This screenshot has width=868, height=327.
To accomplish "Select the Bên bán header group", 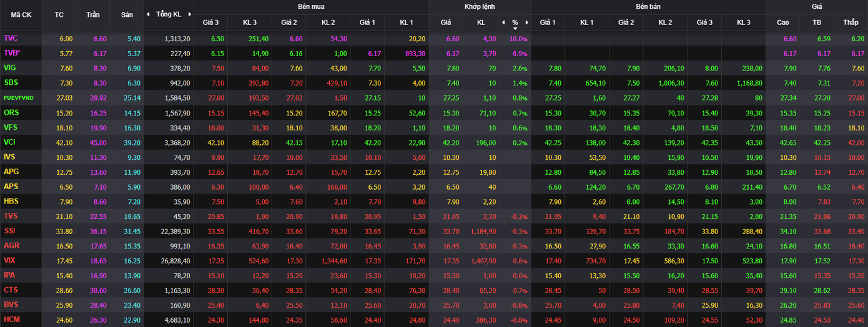I will coord(648,6).
